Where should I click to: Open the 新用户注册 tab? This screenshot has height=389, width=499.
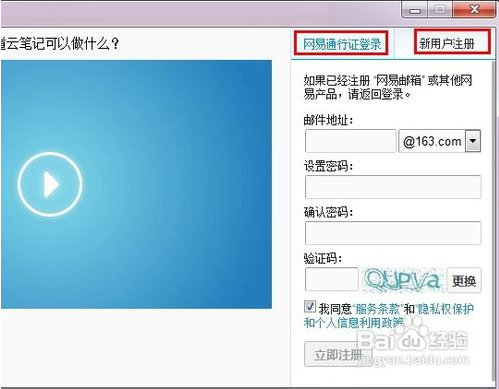[x=447, y=43]
